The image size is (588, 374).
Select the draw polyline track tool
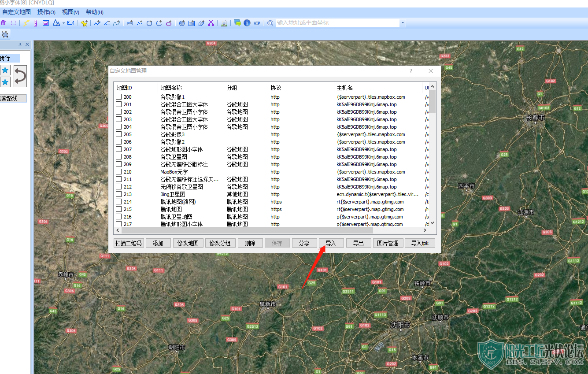[x=97, y=23]
